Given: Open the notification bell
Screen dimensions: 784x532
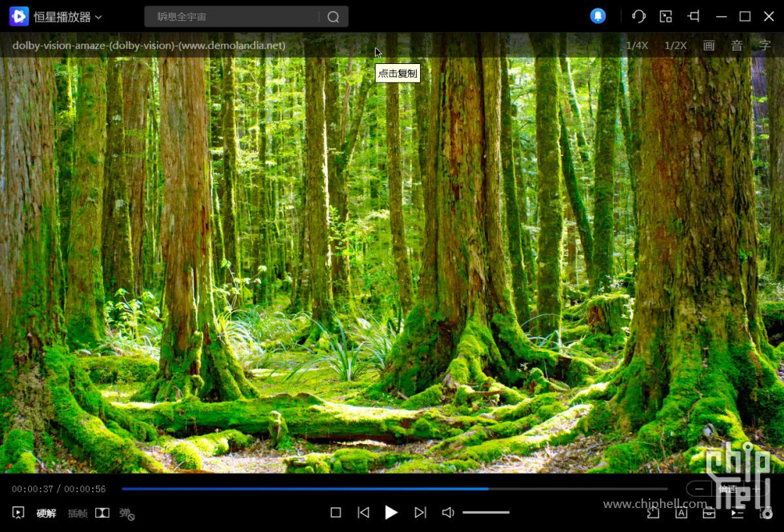Looking at the screenshot, I should (x=598, y=16).
